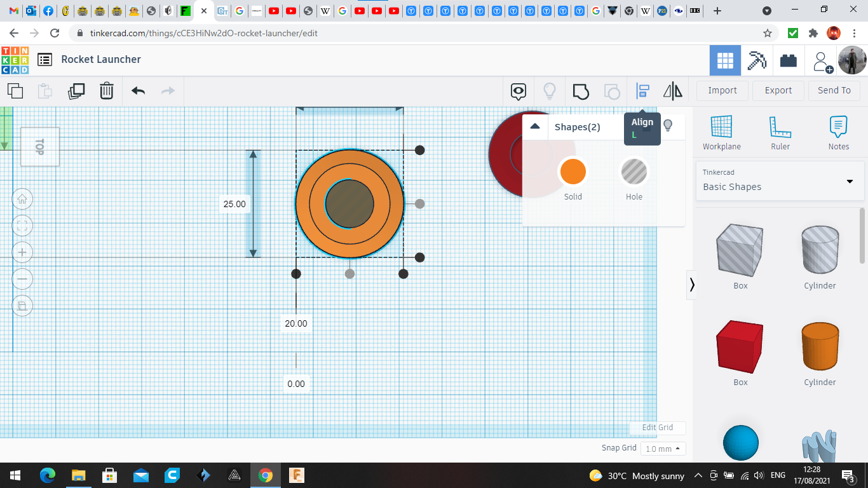
Task: Toggle visibility with the lightbulb in Shapes panel
Action: 668,126
